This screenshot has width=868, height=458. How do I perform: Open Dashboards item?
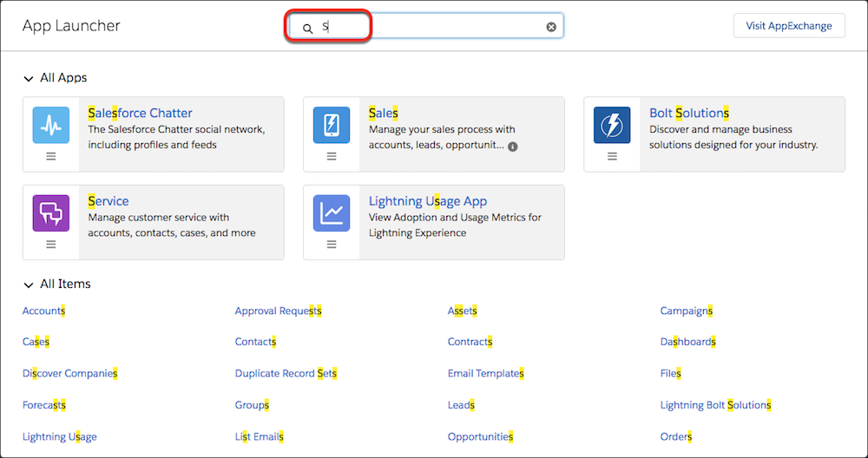click(x=687, y=342)
